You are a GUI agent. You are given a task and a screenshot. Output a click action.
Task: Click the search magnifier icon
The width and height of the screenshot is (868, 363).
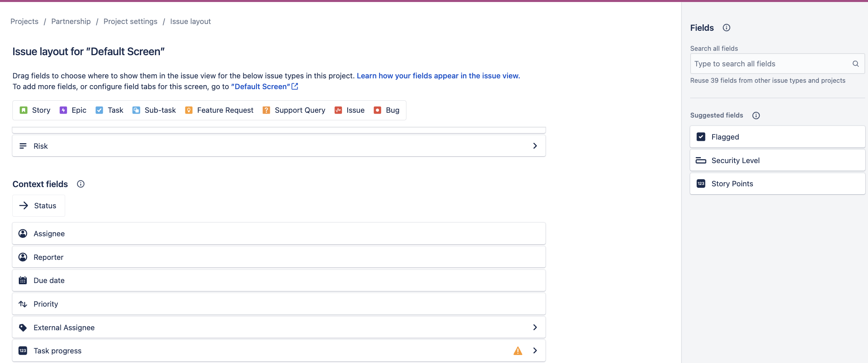click(x=855, y=64)
